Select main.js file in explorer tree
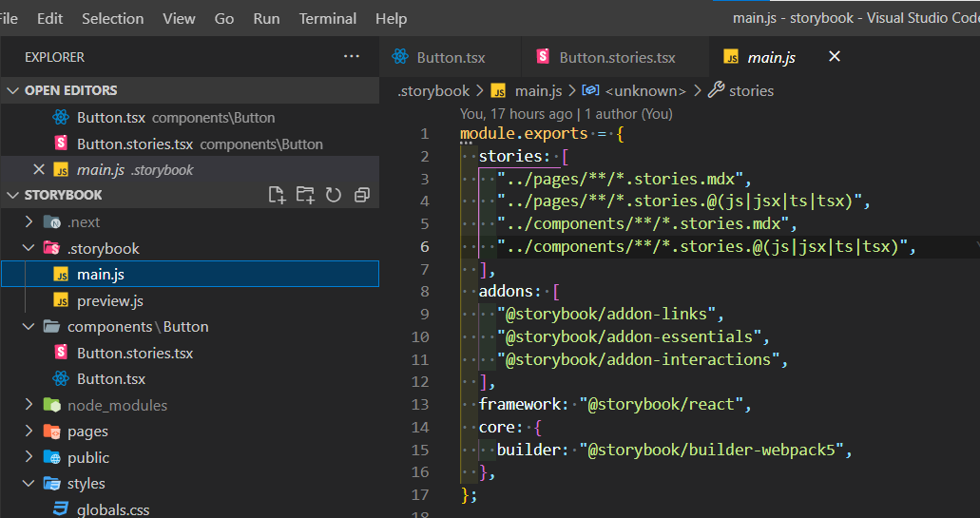 coord(190,275)
